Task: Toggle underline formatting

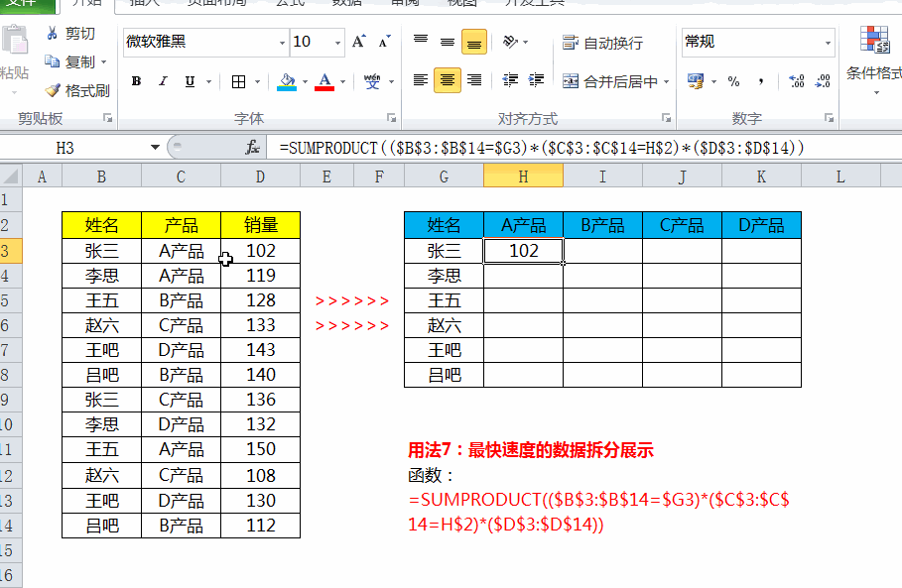Action: point(190,81)
